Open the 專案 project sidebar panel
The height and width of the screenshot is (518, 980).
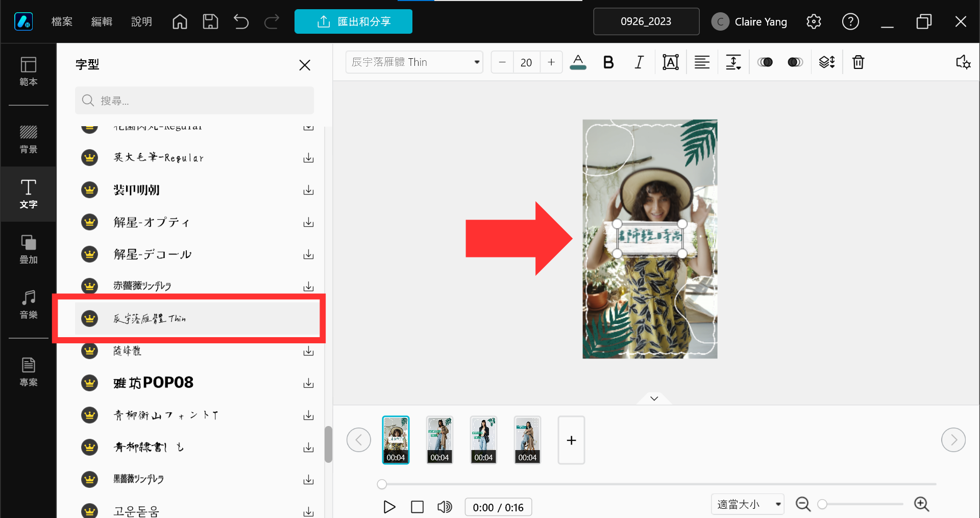29,372
